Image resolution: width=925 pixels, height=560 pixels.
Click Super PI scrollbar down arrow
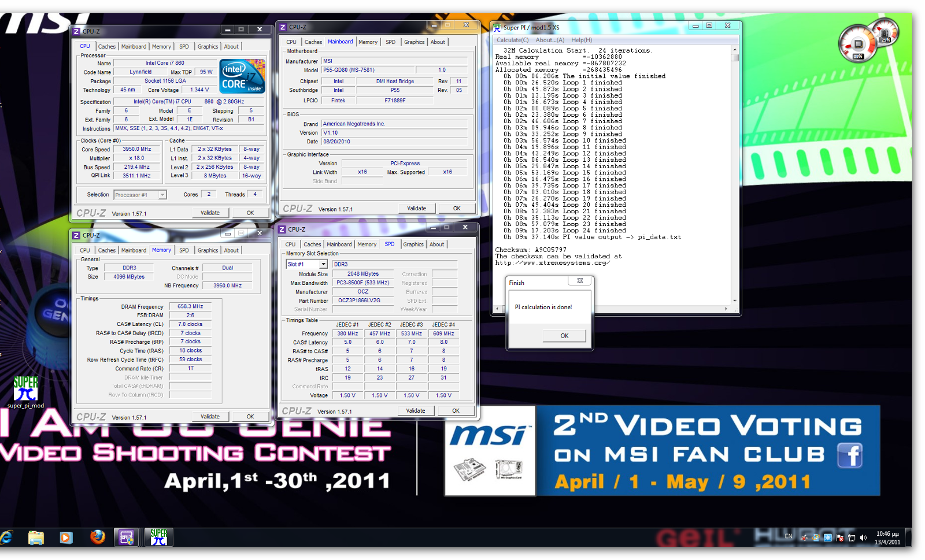tap(735, 301)
